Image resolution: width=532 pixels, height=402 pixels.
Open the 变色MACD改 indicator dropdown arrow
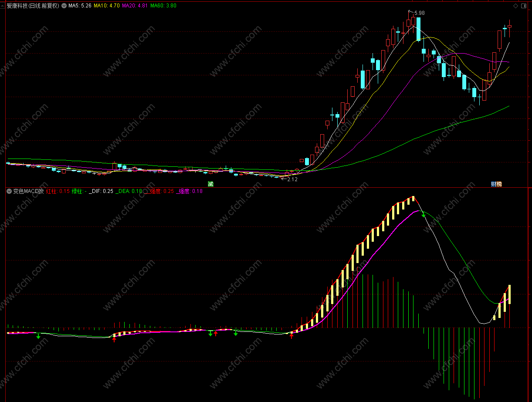click(x=9, y=191)
